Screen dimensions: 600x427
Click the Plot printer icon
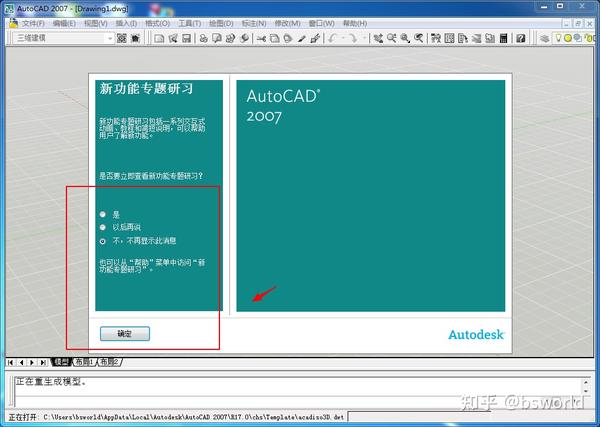[x=204, y=38]
